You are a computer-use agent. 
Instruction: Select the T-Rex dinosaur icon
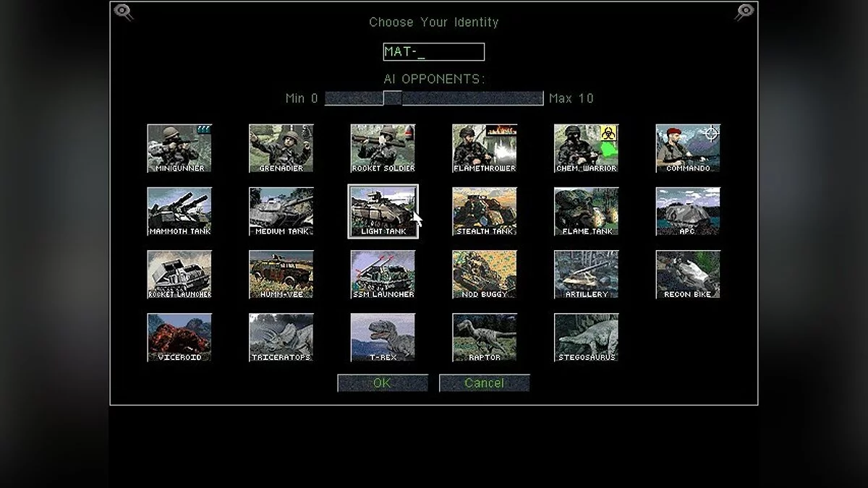[383, 337]
